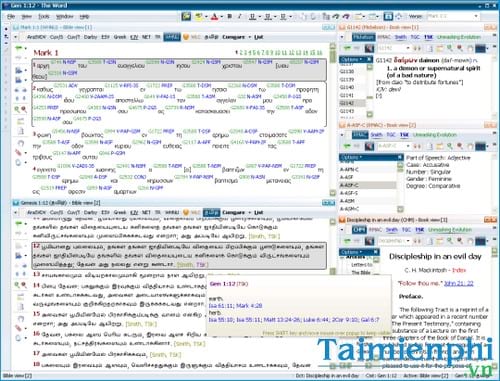Open the Help menu

(84, 16)
